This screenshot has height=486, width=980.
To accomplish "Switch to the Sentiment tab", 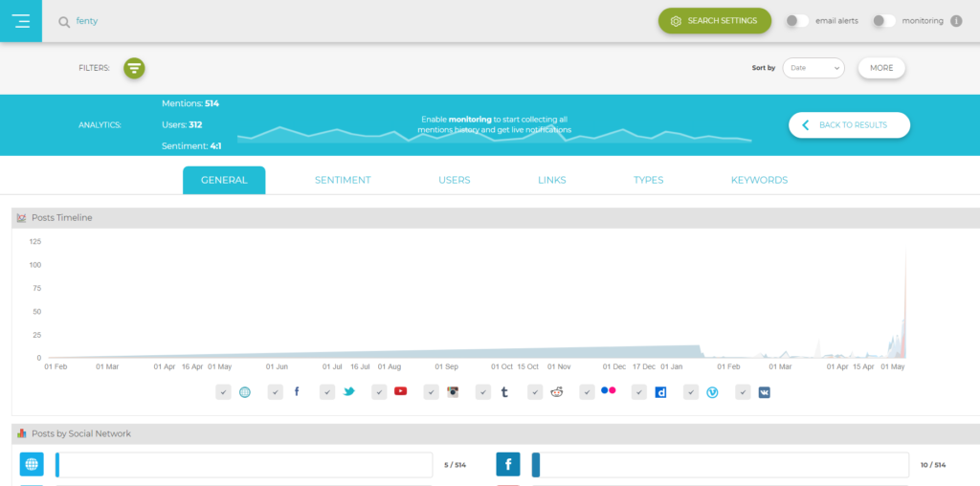I will [x=343, y=180].
